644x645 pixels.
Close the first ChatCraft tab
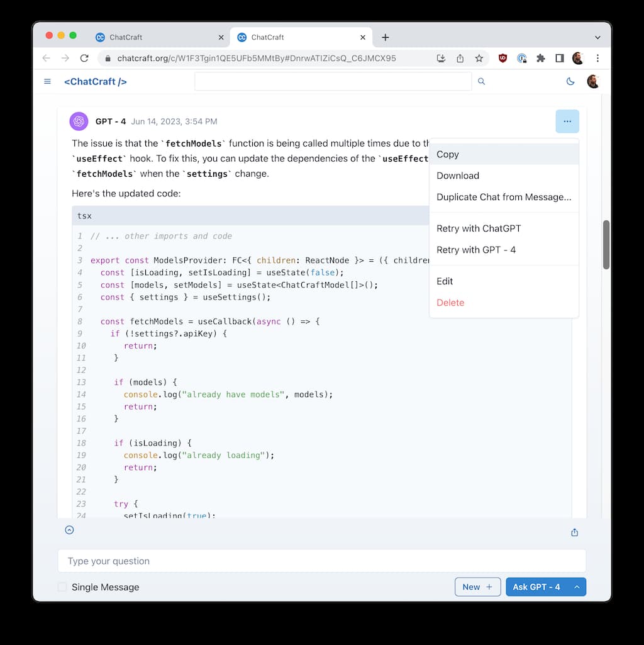[x=221, y=37]
